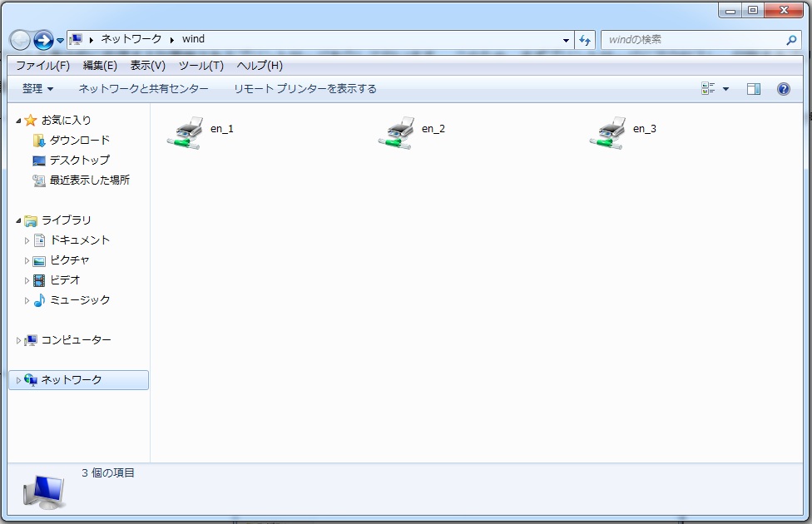The image size is (812, 524).
Task: Open デスクトップ in favorites
Action: (79, 160)
